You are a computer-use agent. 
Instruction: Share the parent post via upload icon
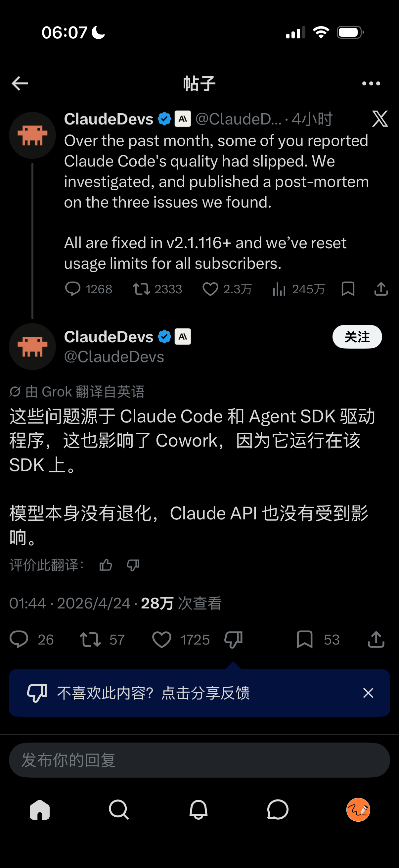pyautogui.click(x=381, y=289)
